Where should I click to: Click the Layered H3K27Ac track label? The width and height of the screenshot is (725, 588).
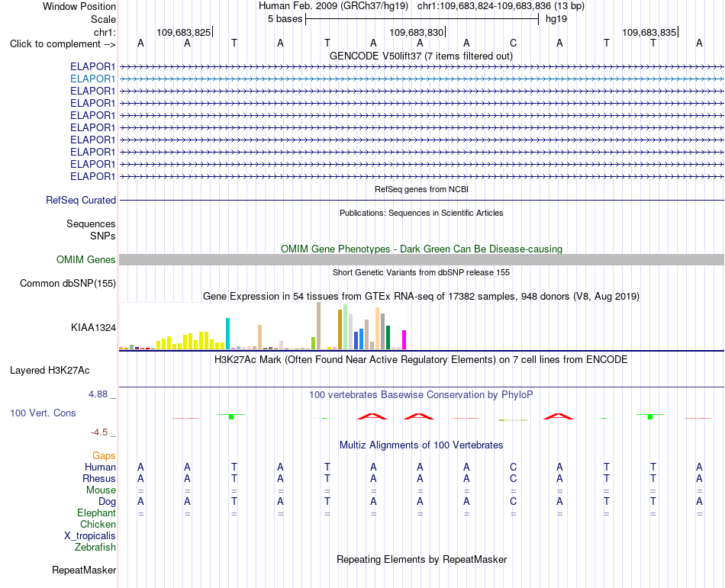50,371
